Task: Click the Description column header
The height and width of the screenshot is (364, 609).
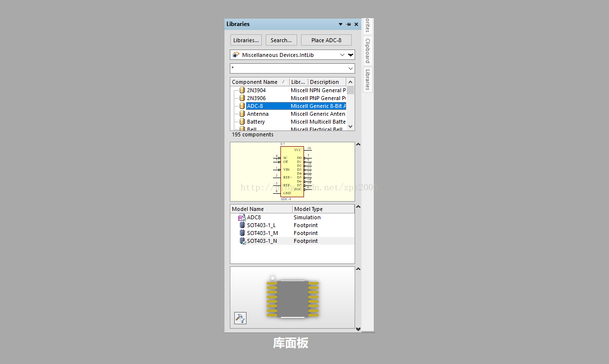Action: tap(327, 82)
